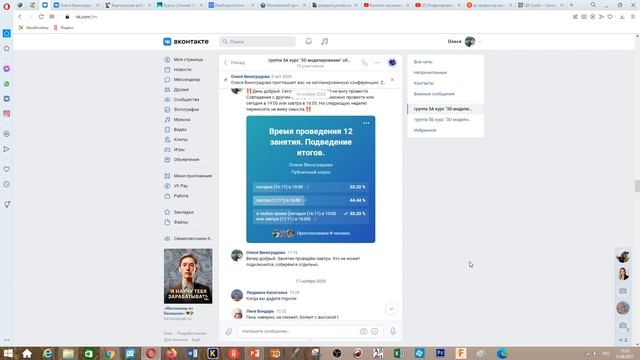This screenshot has width=640, height=360.
Task: Start call with chat phone icon
Action: [x=364, y=62]
